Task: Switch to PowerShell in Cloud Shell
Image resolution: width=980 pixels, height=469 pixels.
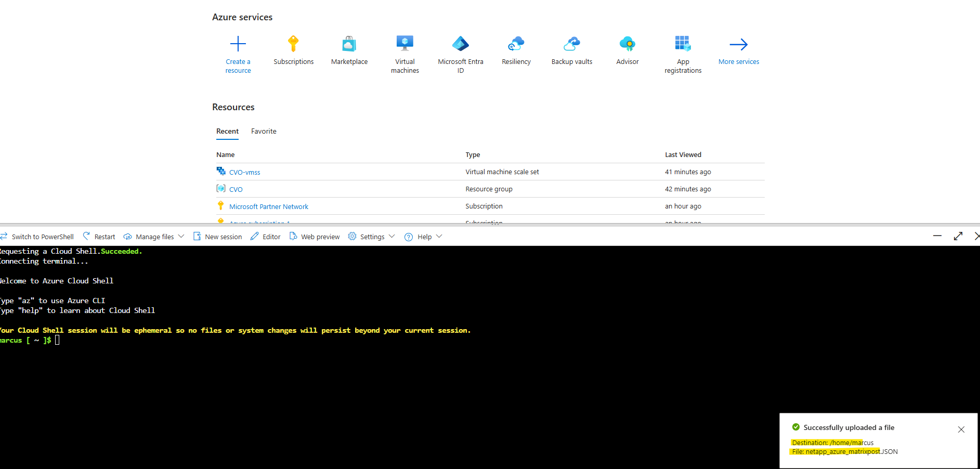Action: (37, 237)
